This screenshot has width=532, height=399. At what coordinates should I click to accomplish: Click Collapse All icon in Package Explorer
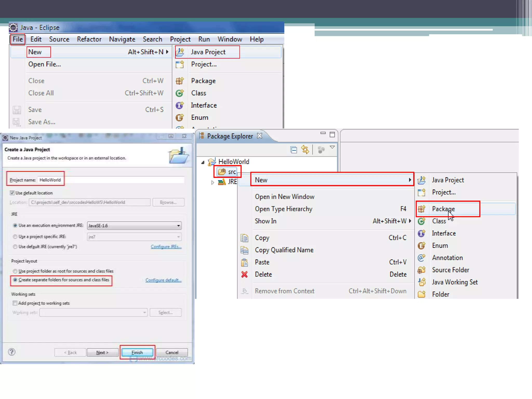(294, 150)
